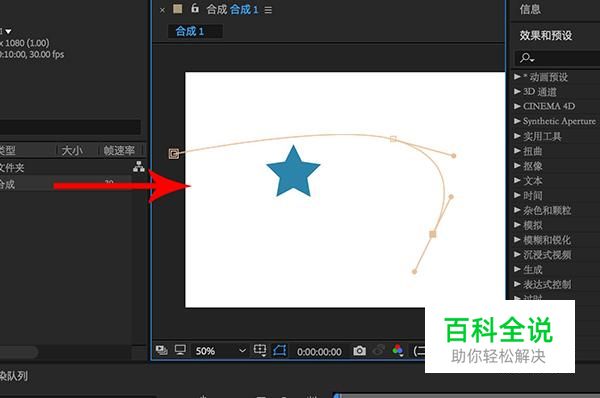Click the topmost bezier handle dot at right
The width and height of the screenshot is (600, 398).
[x=453, y=156]
